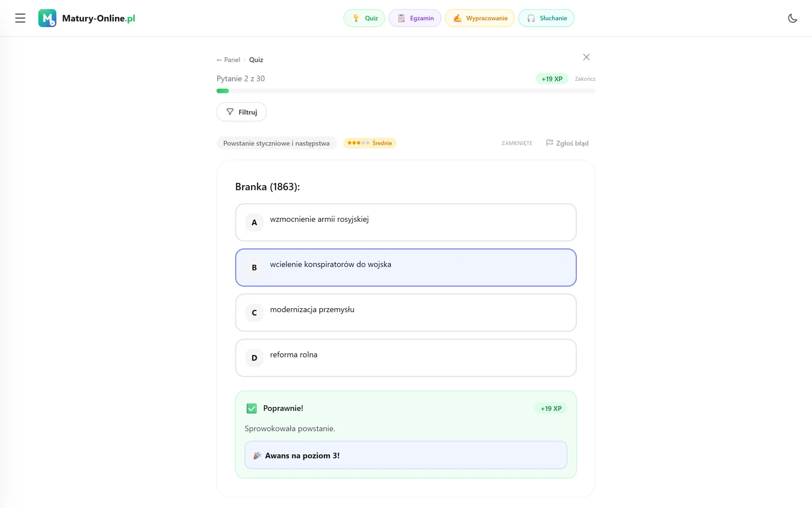Click the Pytanie 2 z 30 counter

click(241, 78)
